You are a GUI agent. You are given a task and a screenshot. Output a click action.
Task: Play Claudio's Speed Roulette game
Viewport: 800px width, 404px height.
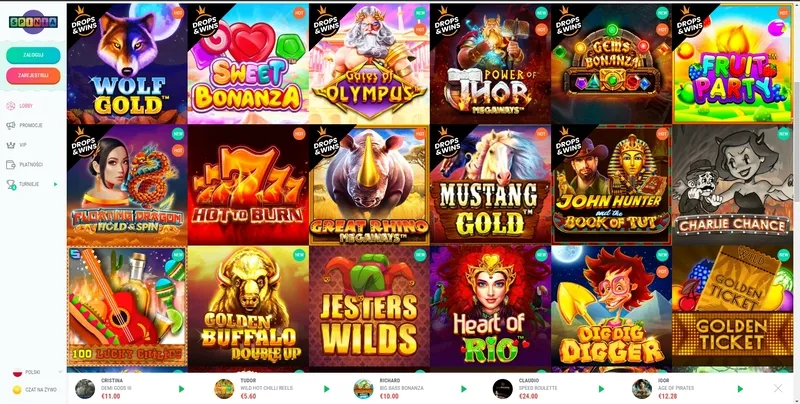pos(602,389)
